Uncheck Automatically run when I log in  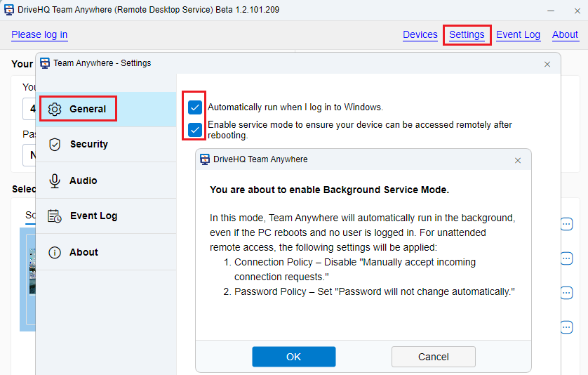click(195, 107)
